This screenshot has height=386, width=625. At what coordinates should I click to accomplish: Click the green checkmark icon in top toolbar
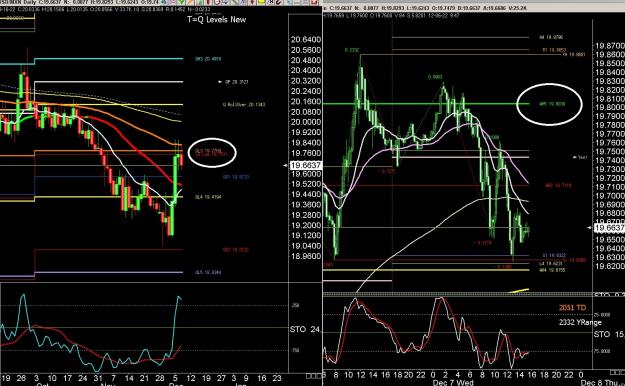coord(181,2)
